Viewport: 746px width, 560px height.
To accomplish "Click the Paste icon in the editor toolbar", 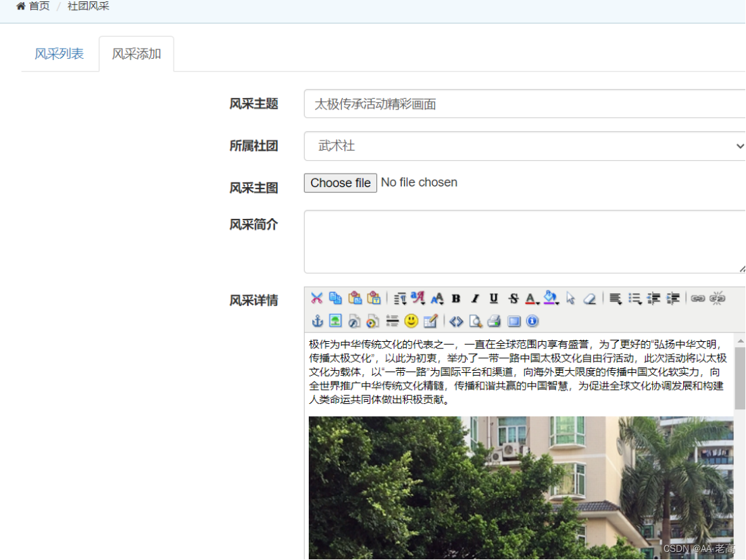I will (355, 299).
